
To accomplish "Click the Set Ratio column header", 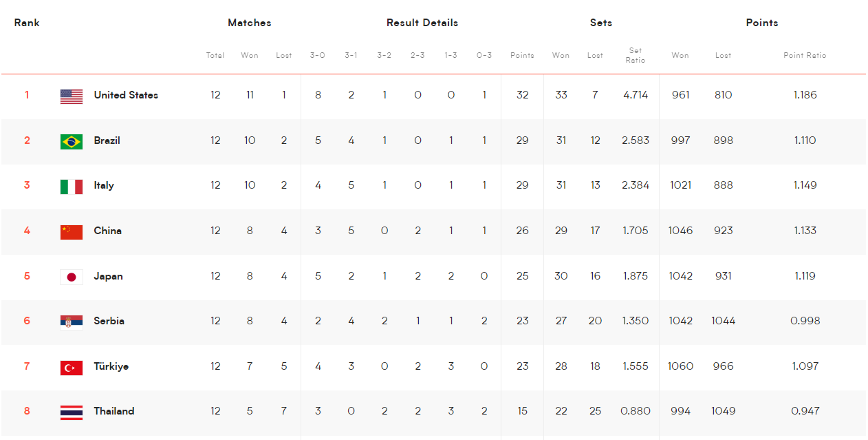I will pyautogui.click(x=636, y=55).
